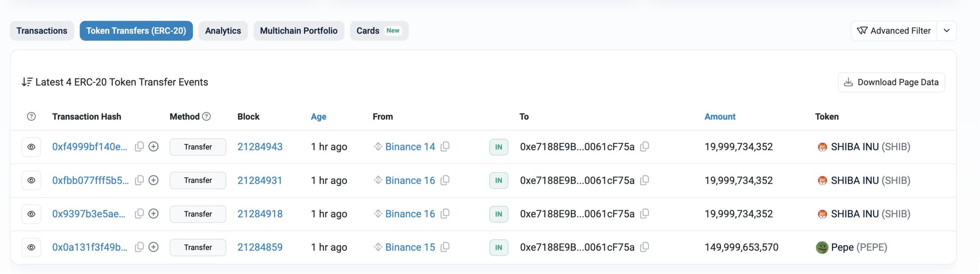Open the Binance 16 address in block 21284931 row
Image resolution: width=980 pixels, height=274 pixels.
[410, 180]
